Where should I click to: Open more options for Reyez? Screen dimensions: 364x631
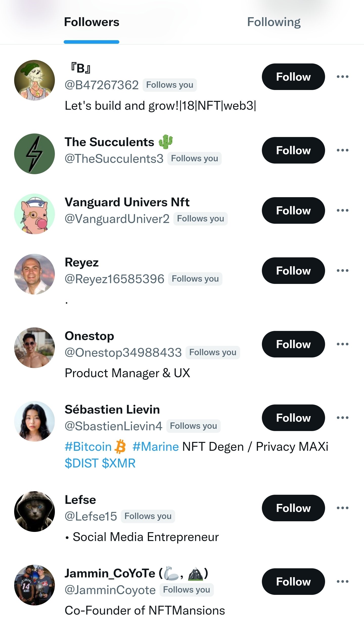click(343, 271)
